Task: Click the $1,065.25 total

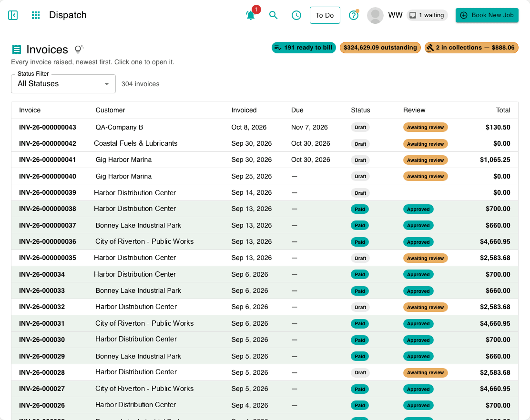Action: [x=495, y=160]
